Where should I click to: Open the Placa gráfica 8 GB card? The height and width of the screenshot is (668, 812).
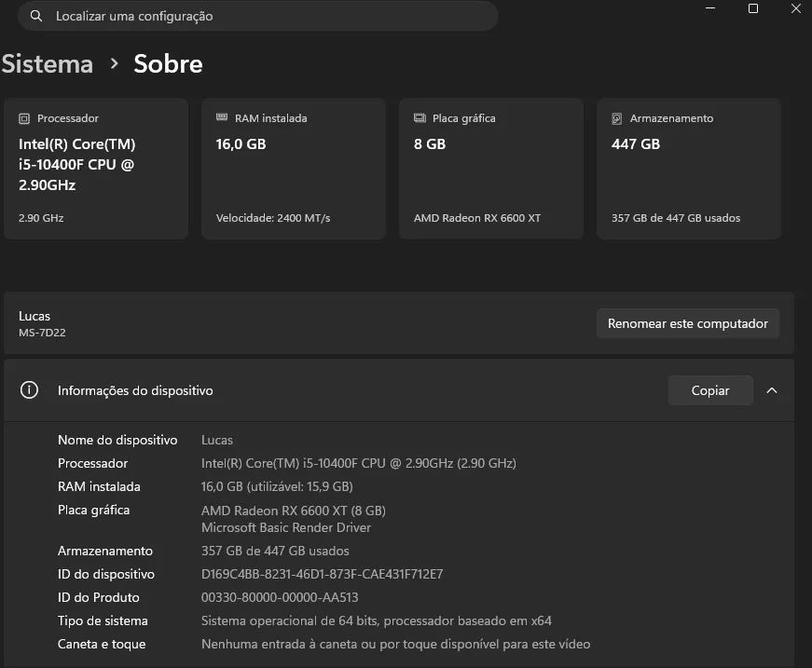coord(491,169)
